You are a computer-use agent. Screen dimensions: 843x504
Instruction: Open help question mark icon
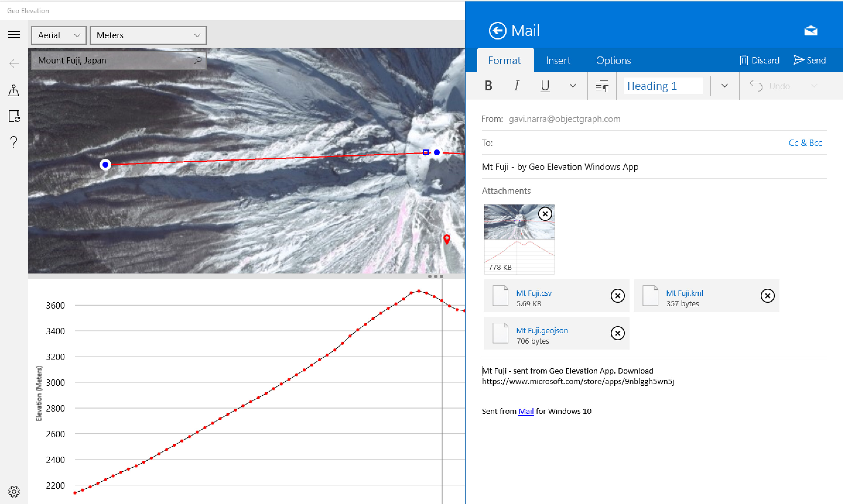click(14, 142)
